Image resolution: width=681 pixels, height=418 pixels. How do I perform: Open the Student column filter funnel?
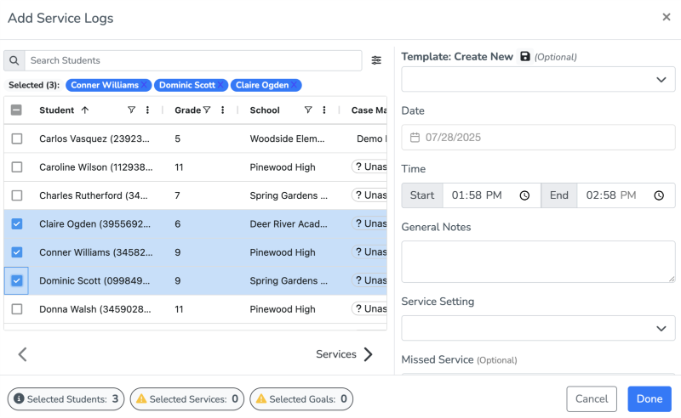pyautogui.click(x=131, y=110)
